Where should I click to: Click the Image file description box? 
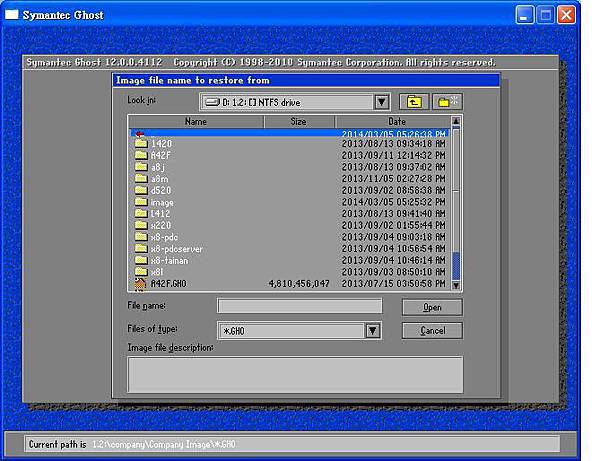[x=295, y=375]
